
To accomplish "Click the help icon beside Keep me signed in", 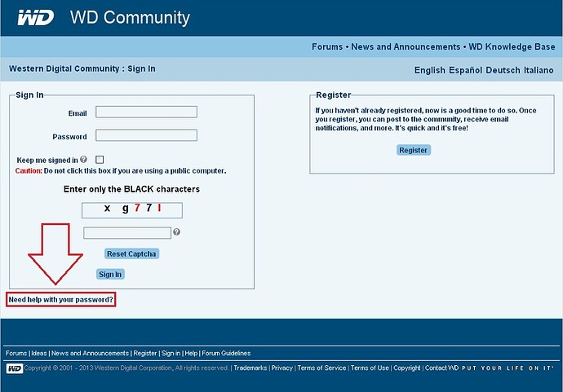I will tap(83, 159).
